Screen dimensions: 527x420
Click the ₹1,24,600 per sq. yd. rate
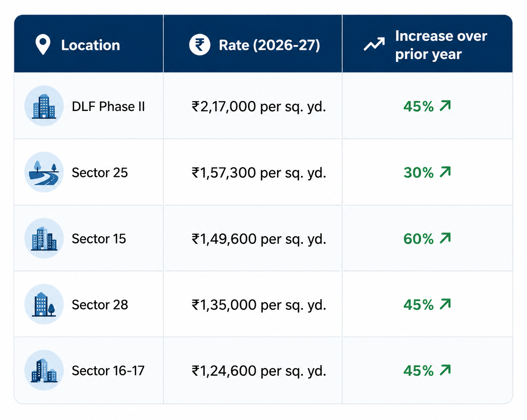click(259, 371)
